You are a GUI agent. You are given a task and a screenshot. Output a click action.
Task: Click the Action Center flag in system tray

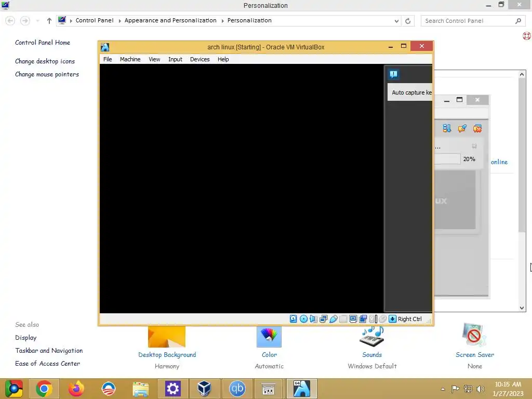pyautogui.click(x=455, y=389)
